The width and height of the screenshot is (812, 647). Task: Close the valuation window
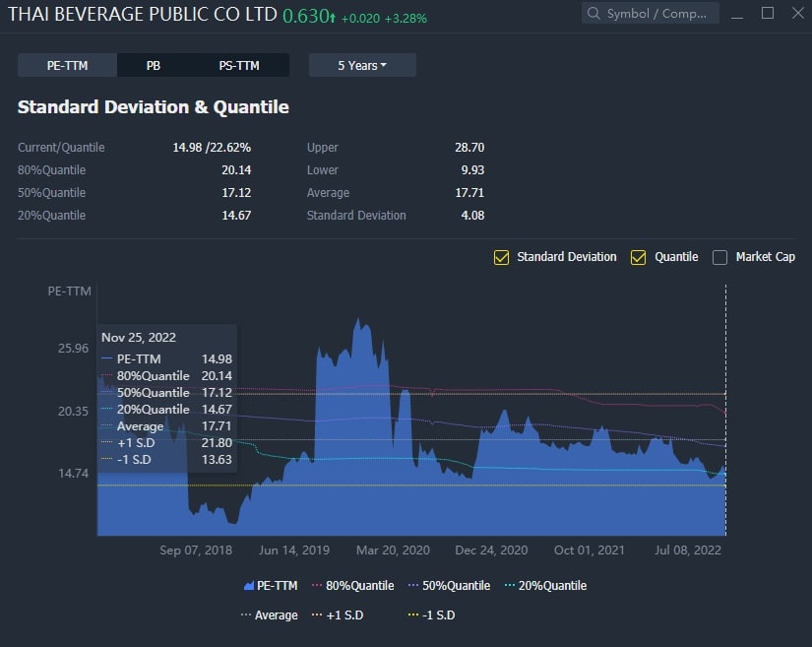coord(798,13)
